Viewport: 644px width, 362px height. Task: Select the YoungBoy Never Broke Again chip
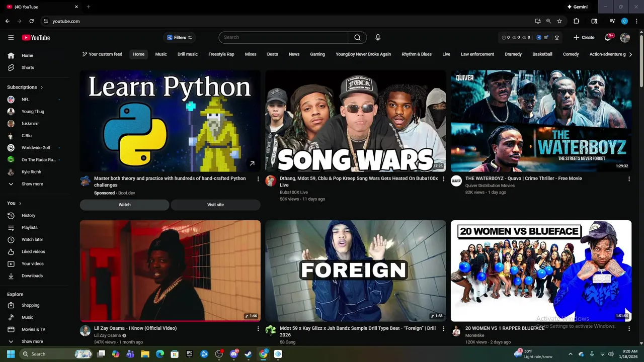(x=363, y=54)
